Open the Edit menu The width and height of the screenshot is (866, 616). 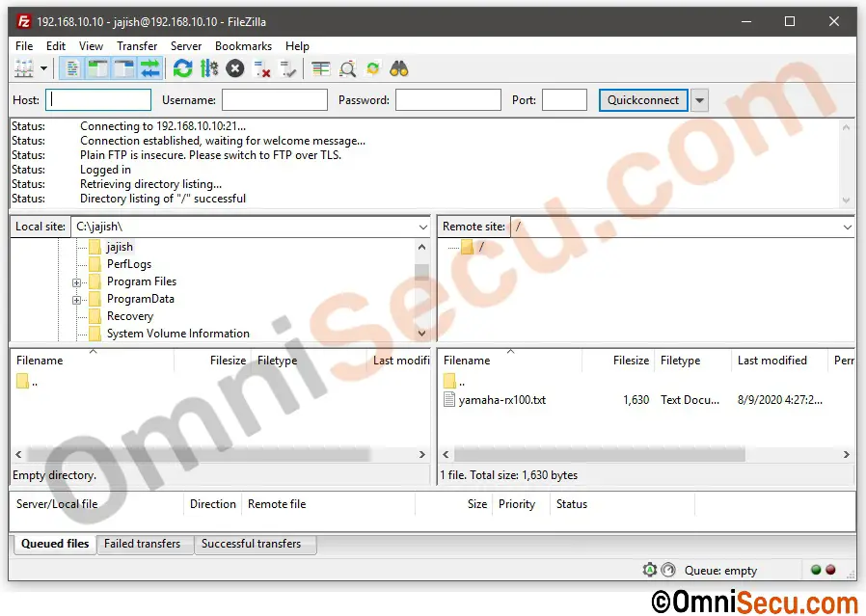[56, 46]
